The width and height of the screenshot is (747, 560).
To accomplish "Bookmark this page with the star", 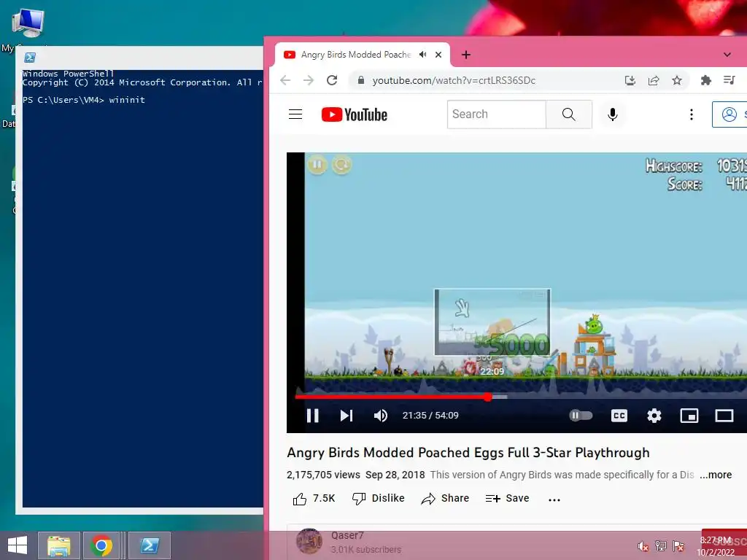I will pyautogui.click(x=677, y=80).
